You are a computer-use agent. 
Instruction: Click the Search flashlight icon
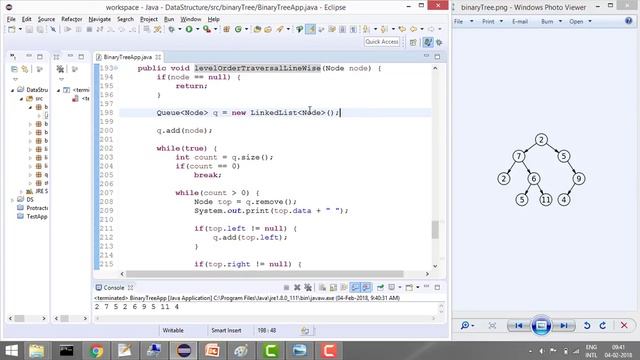(280, 29)
